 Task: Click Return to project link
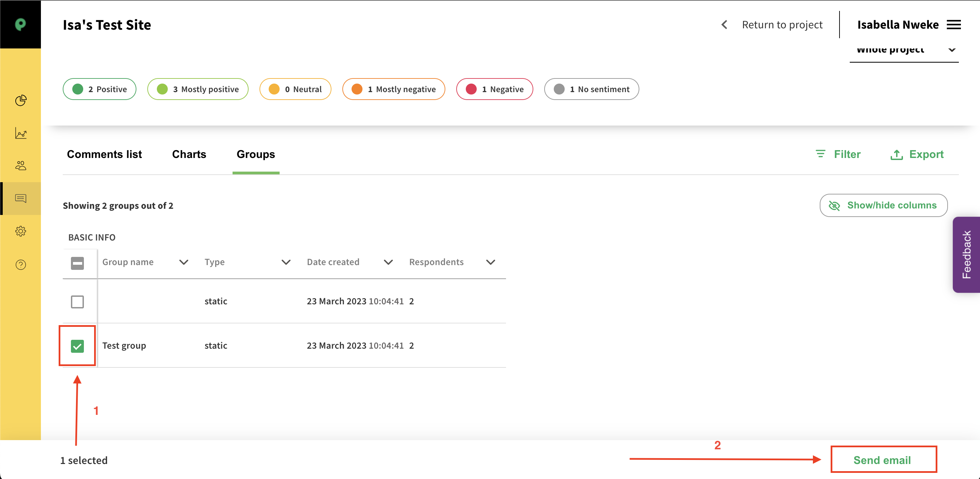click(x=782, y=25)
